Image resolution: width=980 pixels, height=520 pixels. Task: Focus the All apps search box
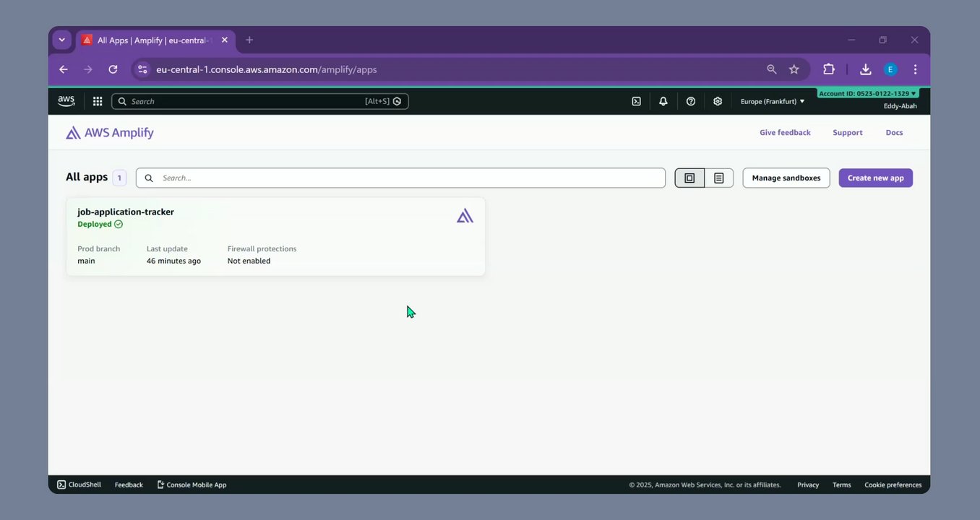click(400, 178)
